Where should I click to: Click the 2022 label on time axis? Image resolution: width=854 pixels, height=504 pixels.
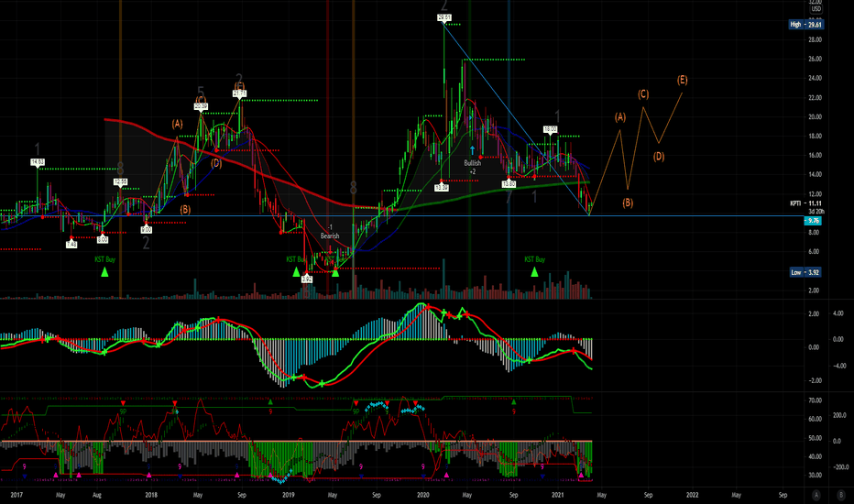[x=692, y=495]
